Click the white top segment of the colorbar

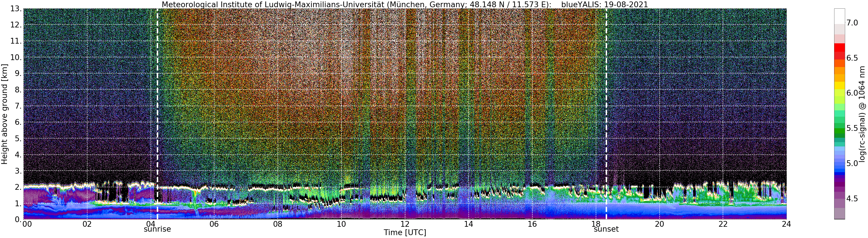[x=839, y=16]
